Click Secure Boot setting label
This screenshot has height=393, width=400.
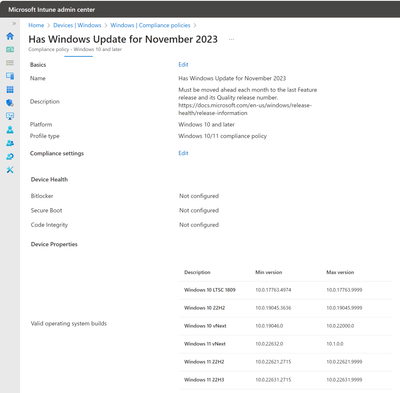point(46,210)
